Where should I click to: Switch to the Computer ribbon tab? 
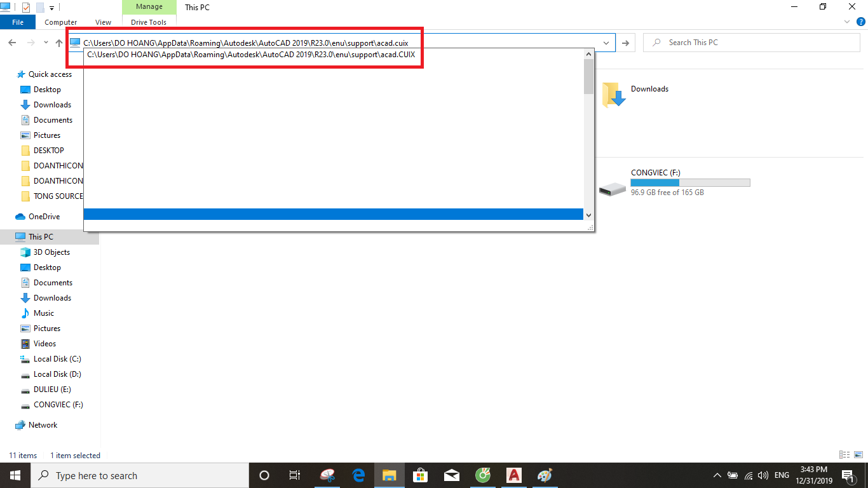pos(61,22)
